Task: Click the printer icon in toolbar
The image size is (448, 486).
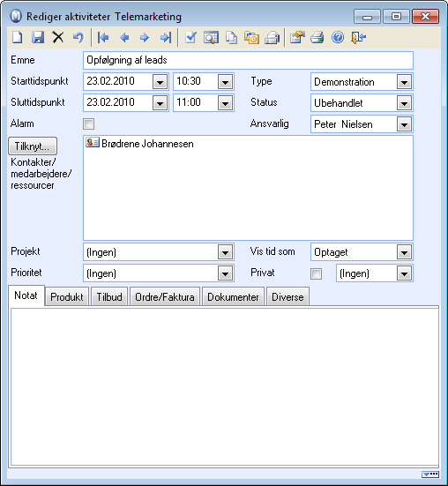Action: (x=317, y=38)
